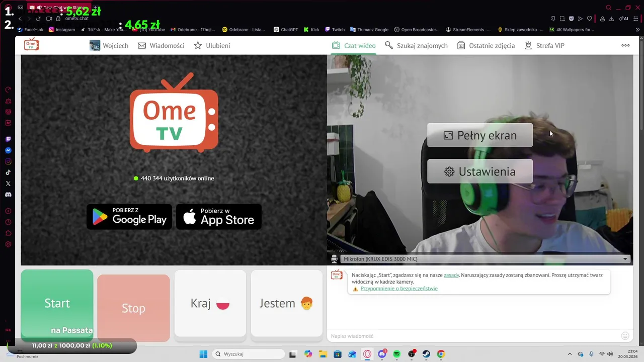This screenshot has width=644, height=362.
Task: Open the zasady rules link
Action: pyautogui.click(x=451, y=275)
